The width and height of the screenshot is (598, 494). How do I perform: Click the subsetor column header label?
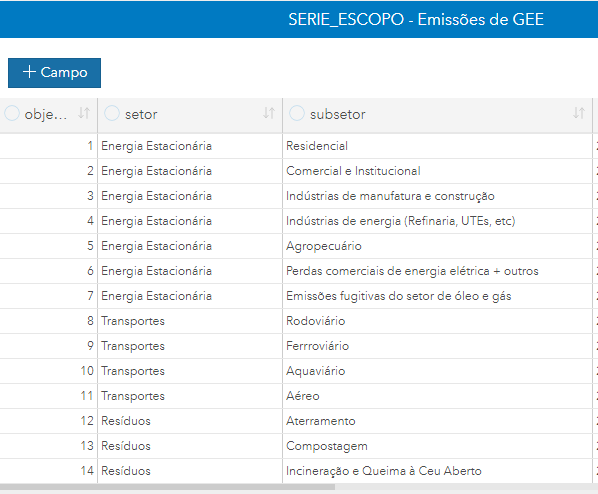click(338, 114)
